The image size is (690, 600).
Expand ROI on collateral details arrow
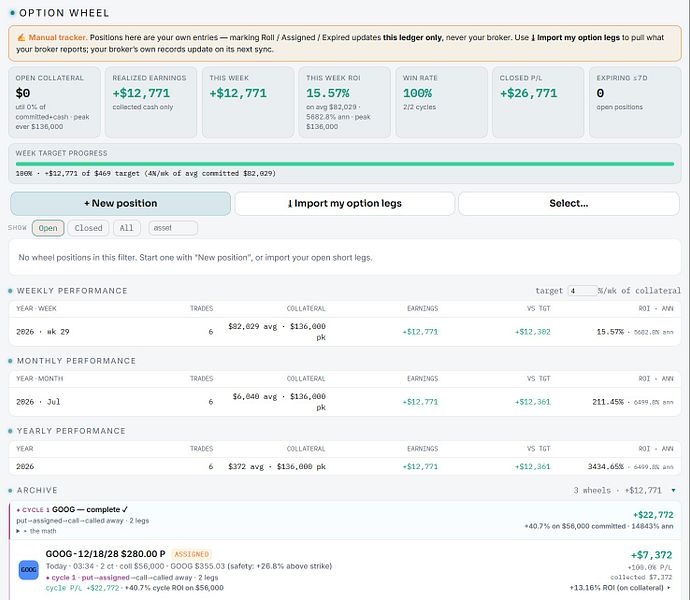coord(669,588)
